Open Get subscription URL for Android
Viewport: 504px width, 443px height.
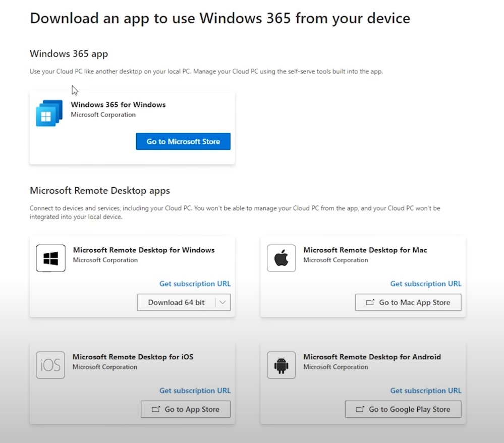tap(426, 391)
